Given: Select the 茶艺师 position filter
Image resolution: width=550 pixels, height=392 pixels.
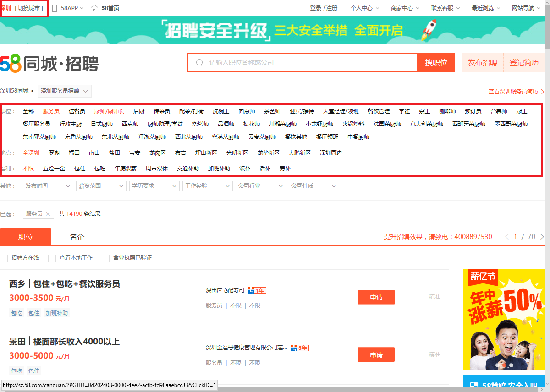Looking at the screenshot, I should (x=272, y=111).
